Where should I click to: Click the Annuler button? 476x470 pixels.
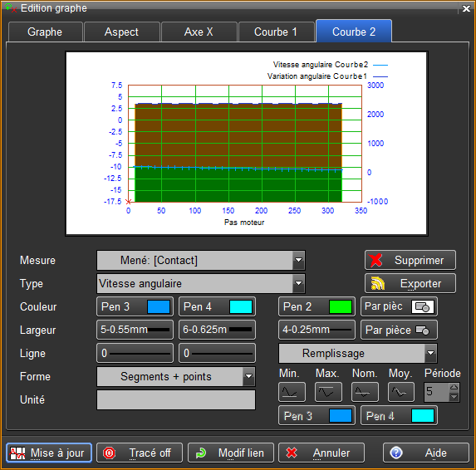321,453
